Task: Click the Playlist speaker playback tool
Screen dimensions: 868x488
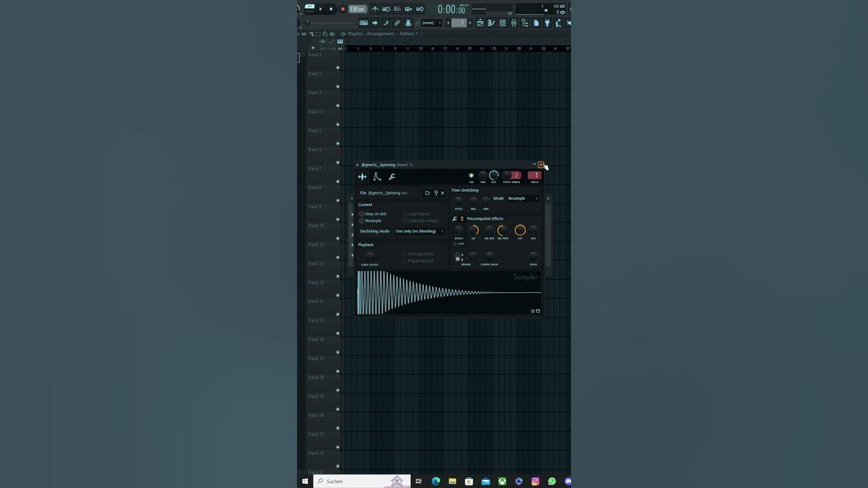Action: pyautogui.click(x=332, y=34)
